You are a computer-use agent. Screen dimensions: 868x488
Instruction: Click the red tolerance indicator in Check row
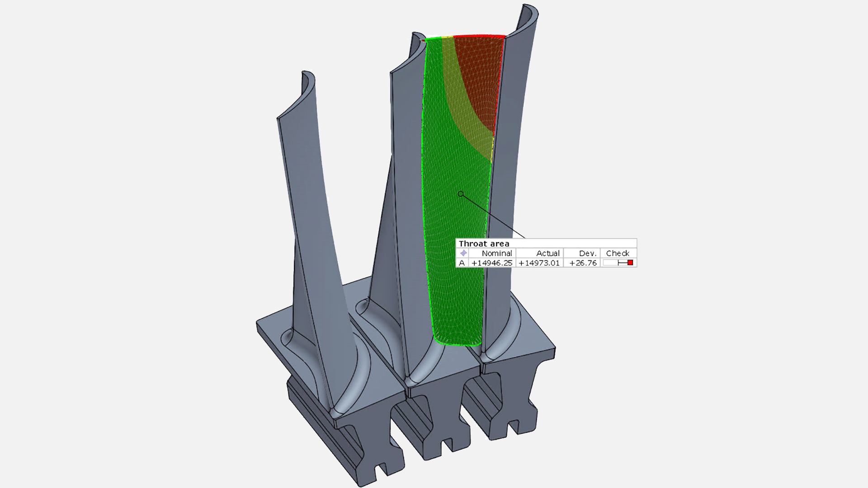(630, 263)
